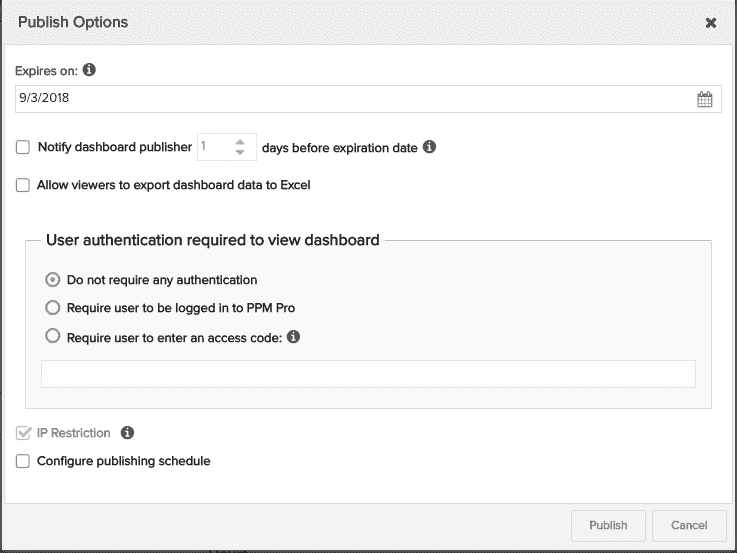Click info icon beside access code option

point(293,336)
